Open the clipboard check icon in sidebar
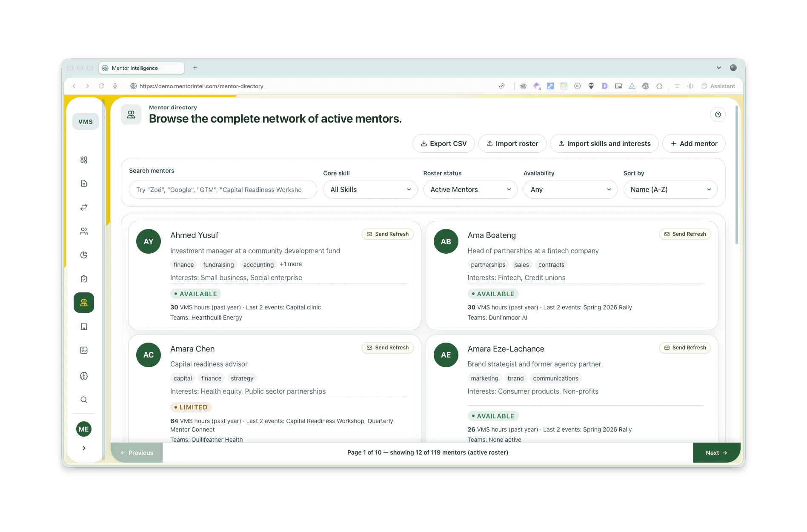807x532 pixels. click(x=84, y=279)
